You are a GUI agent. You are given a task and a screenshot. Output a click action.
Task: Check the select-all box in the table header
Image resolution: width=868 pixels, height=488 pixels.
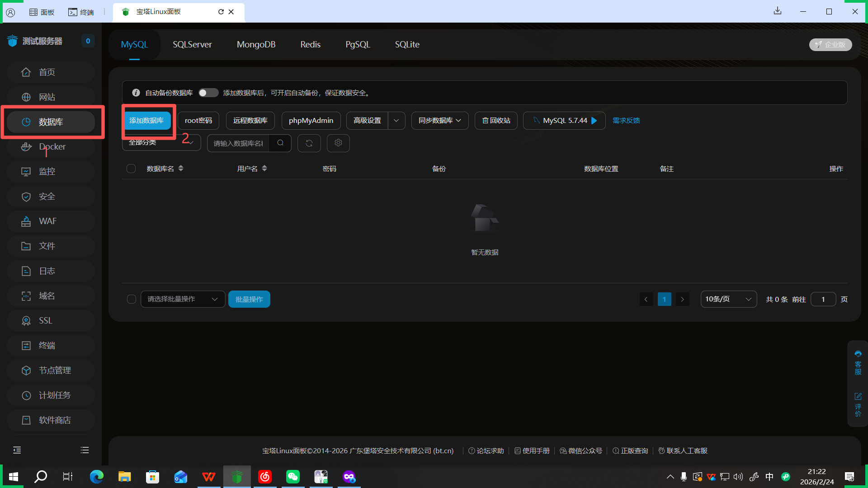pos(131,169)
